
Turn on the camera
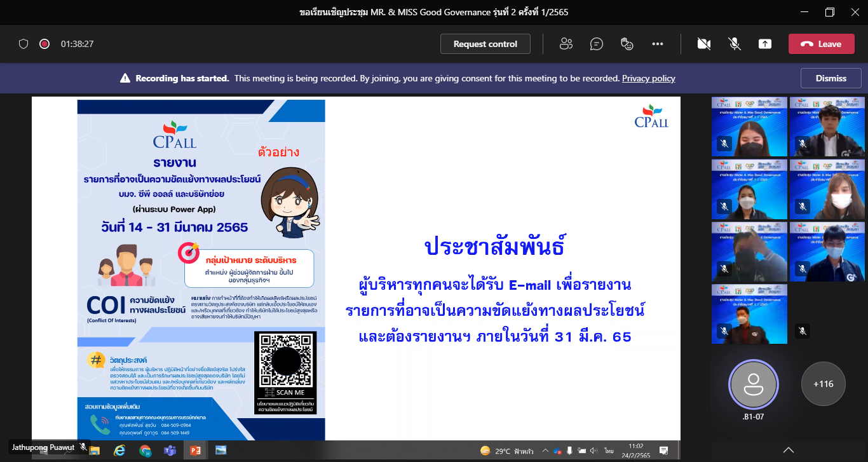pyautogui.click(x=703, y=44)
